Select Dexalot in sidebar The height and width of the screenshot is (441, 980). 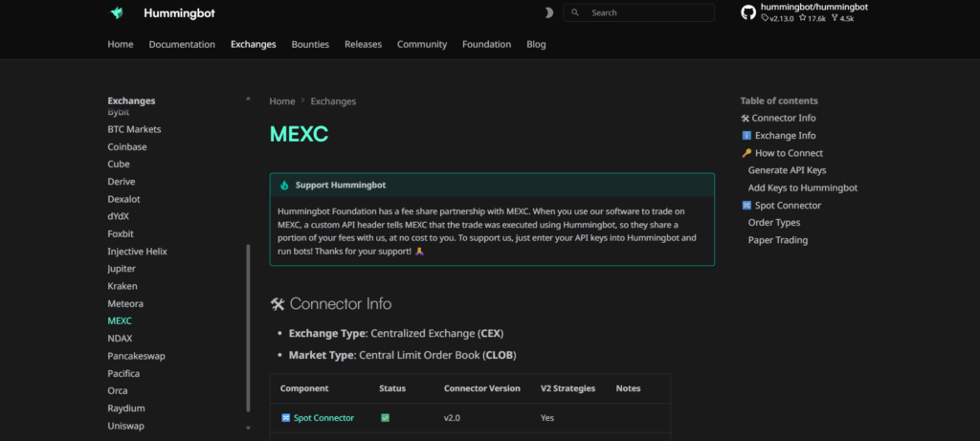pyautogui.click(x=123, y=199)
